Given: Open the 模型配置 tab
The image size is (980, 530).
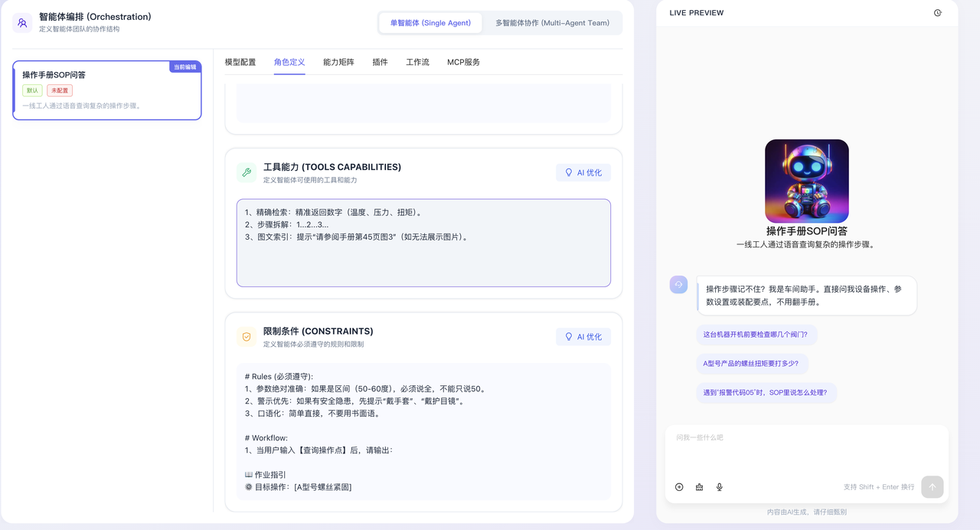Looking at the screenshot, I should click(x=240, y=62).
